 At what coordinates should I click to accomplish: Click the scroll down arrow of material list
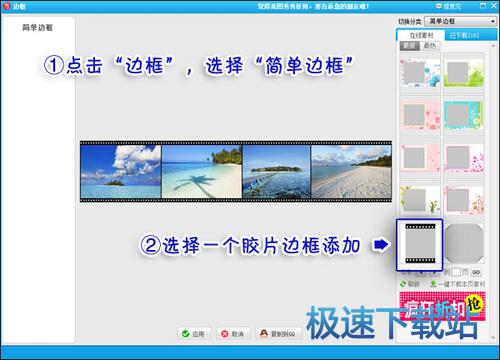click(x=493, y=338)
